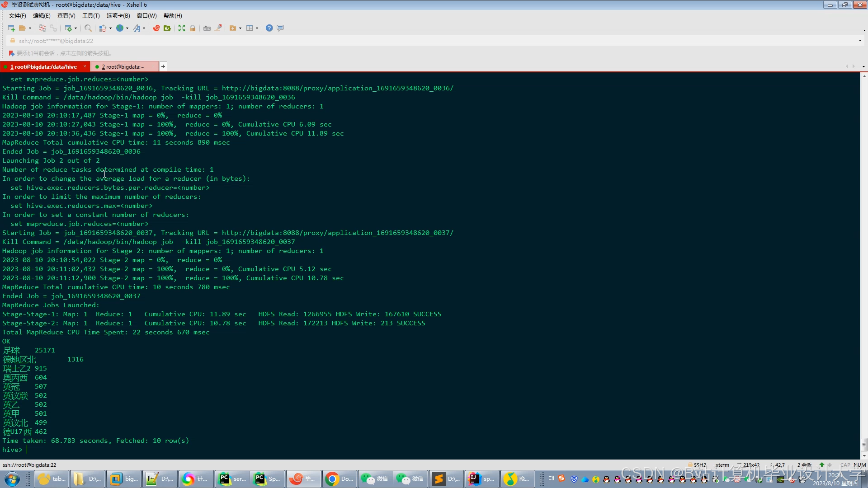Click the lock screen padlock icon
The width and height of the screenshot is (868, 488).
(x=193, y=28)
